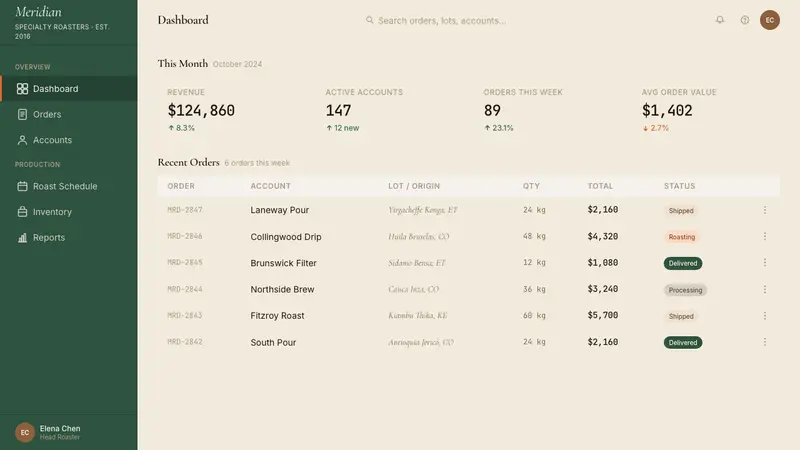Click order number MRD-2844
The image size is (800, 450).
tap(185, 289)
